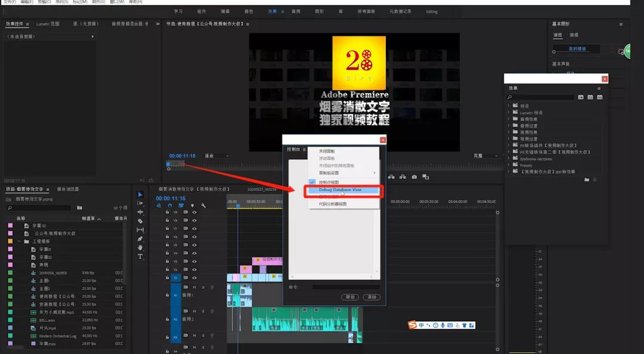
Task: Solo audio track A2 with S button
Action: click(203, 311)
